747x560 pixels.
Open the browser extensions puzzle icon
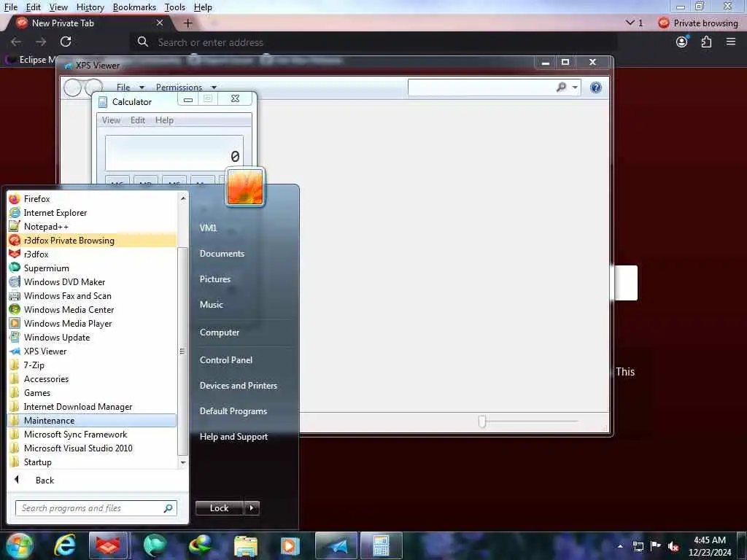706,42
